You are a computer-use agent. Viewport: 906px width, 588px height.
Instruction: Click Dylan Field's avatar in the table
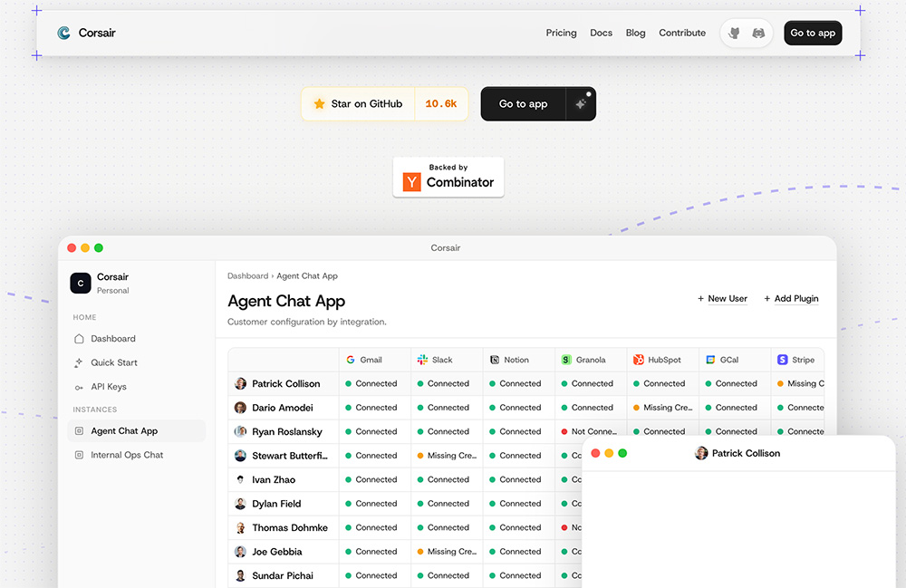[x=240, y=504]
